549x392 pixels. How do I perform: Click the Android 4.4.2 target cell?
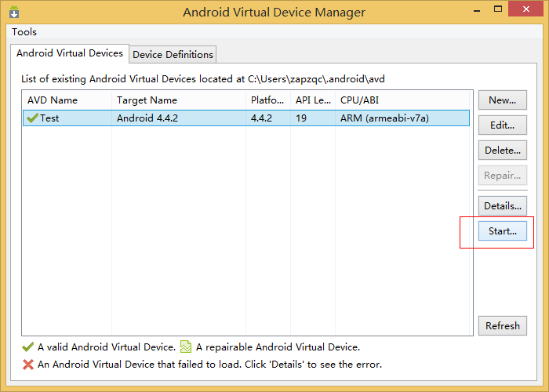(x=147, y=118)
